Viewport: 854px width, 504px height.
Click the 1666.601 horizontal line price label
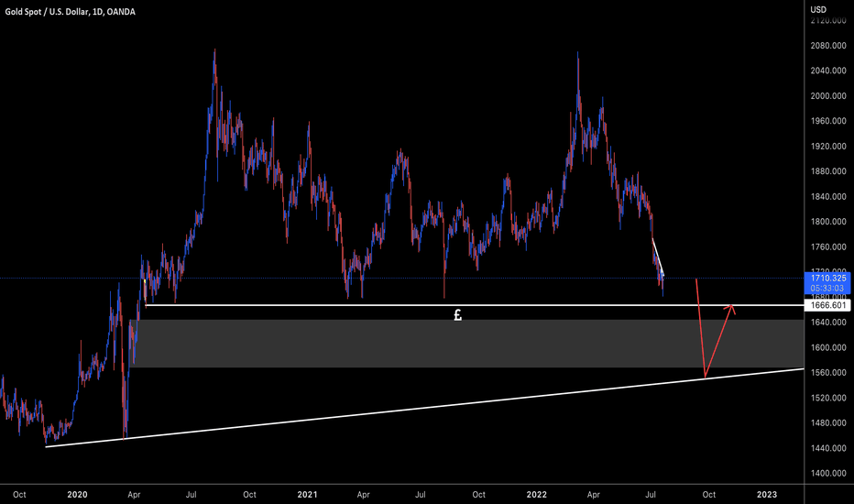tap(827, 305)
